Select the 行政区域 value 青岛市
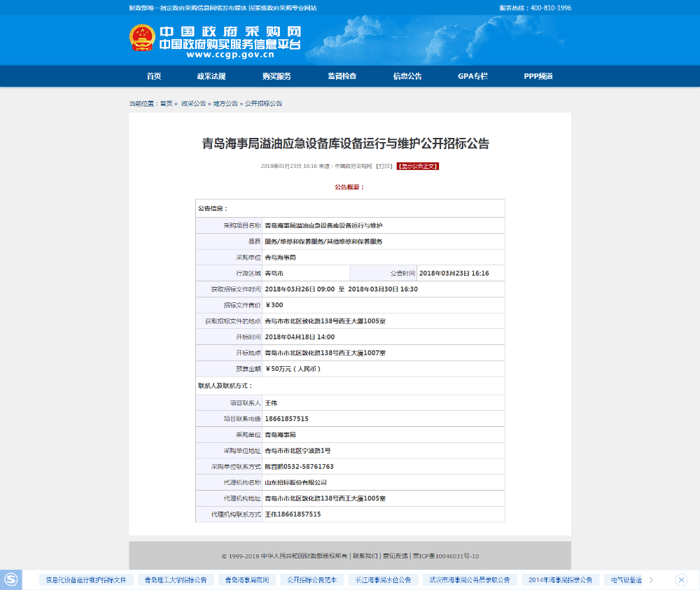The width and height of the screenshot is (700, 590). coord(274,273)
